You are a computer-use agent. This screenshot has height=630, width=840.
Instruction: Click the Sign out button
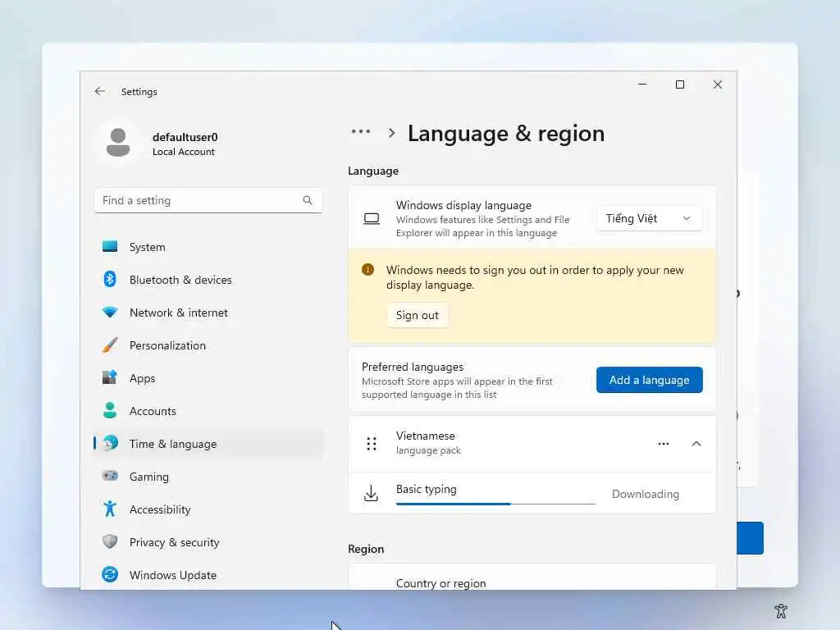point(417,315)
